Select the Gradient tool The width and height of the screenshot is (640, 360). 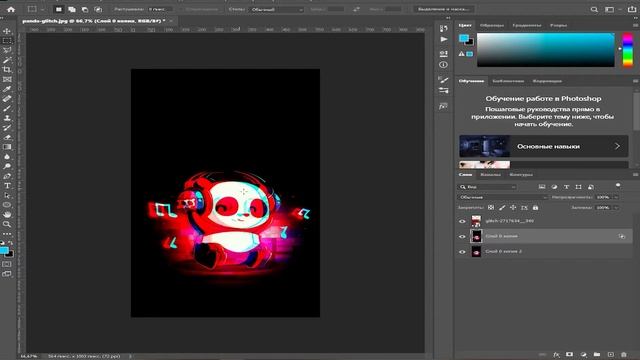coord(7,147)
